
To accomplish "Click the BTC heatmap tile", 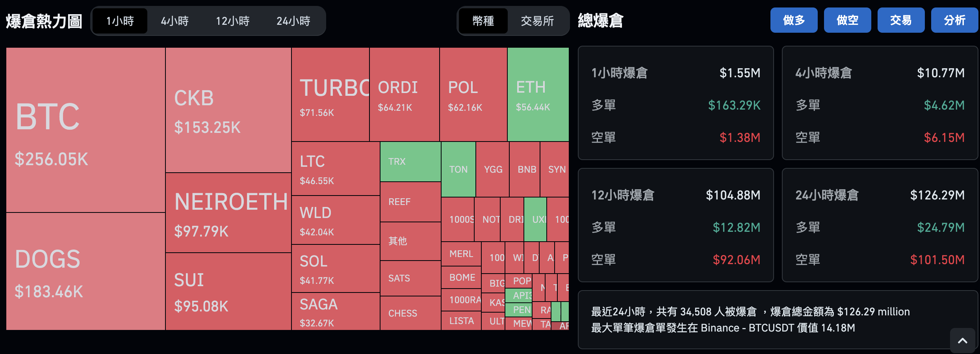I will (85, 130).
